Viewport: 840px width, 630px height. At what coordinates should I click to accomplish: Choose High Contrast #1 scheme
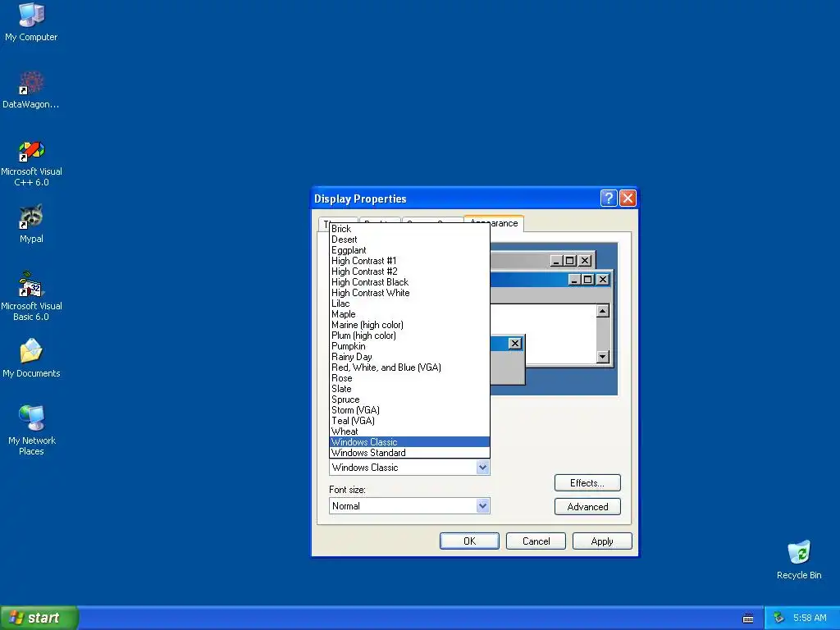(409, 261)
